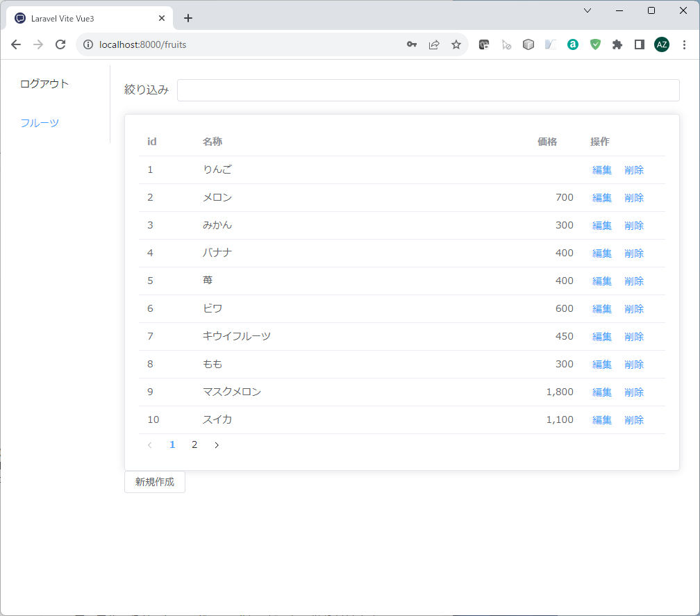The image size is (700, 616).
Task: Click 編集 for メロン row
Action: 602,198
